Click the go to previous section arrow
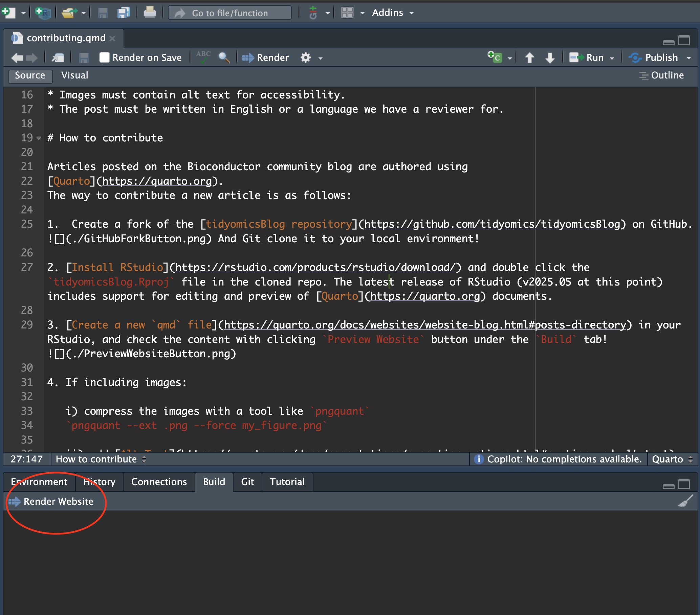700x615 pixels. point(529,58)
